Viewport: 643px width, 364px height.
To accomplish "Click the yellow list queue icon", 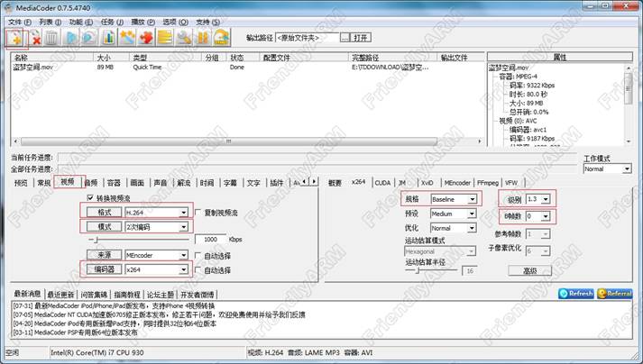I will click(165, 39).
